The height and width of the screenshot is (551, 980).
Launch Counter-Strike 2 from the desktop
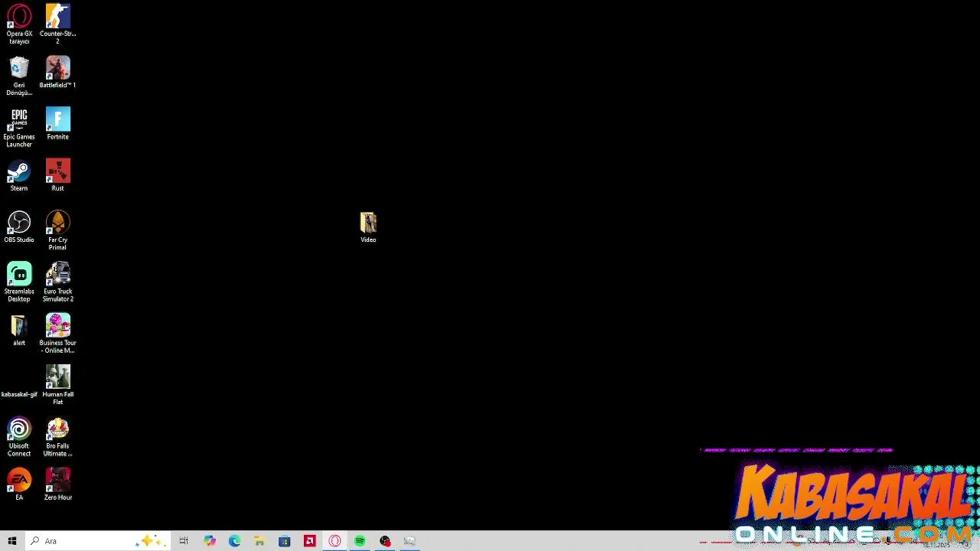[x=57, y=24]
